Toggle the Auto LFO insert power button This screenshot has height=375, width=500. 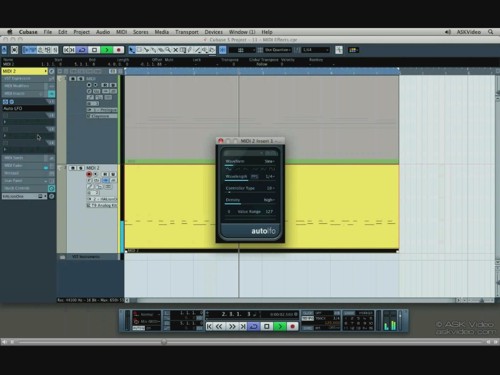[x=5, y=102]
